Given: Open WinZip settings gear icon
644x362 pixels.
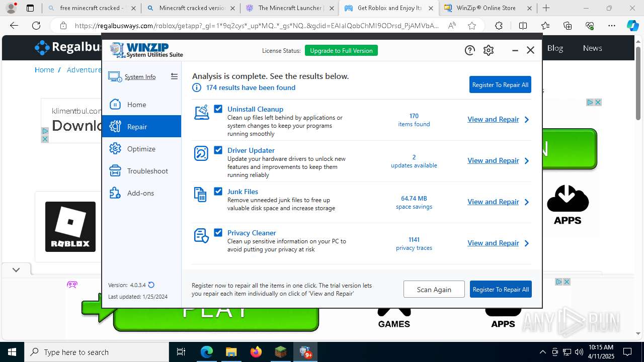Looking at the screenshot, I should [x=489, y=50].
